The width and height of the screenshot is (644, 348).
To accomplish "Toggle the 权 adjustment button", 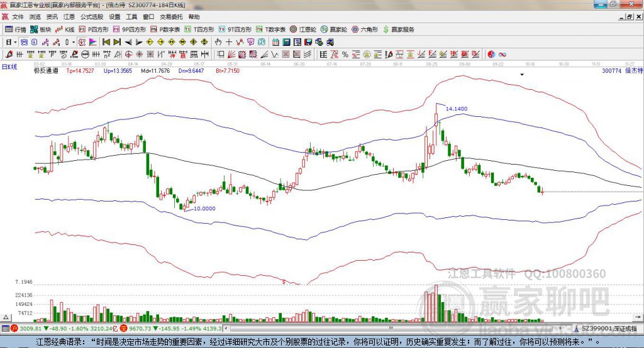I will tap(82, 42).
